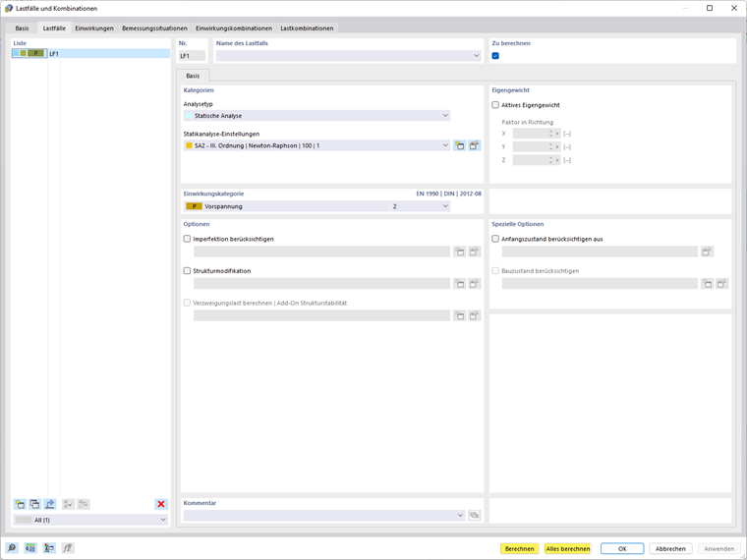Image resolution: width=747 pixels, height=560 pixels.
Task: Click new construction stage icon
Action: (x=707, y=284)
